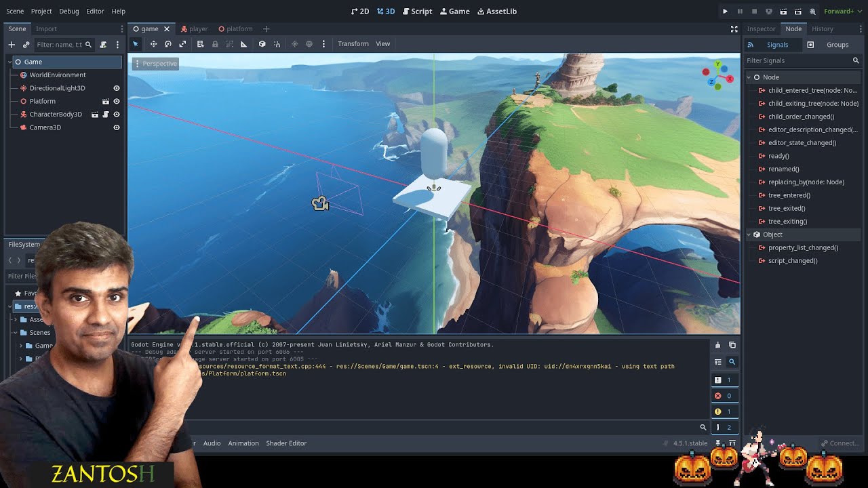
Task: Open the Scene menu
Action: point(15,12)
